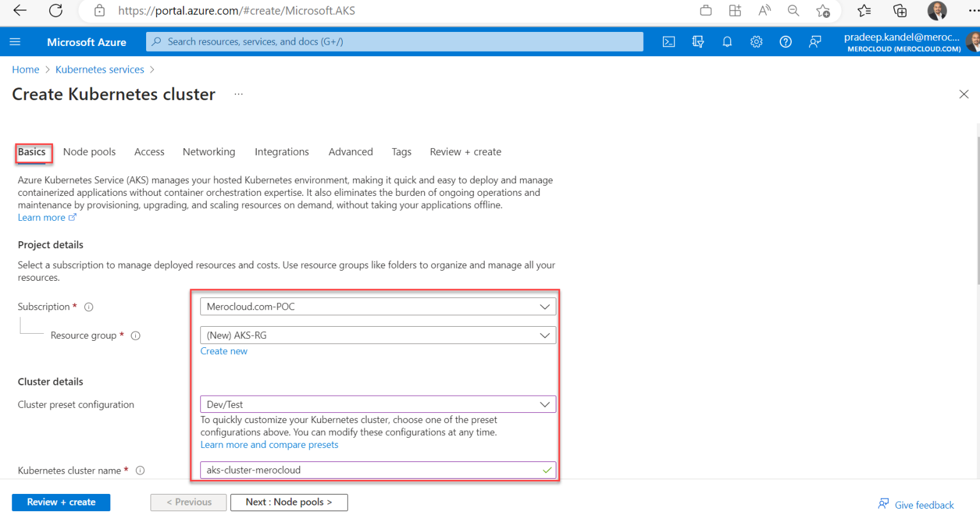The width and height of the screenshot is (980, 515).
Task: Open the browser Favorites list
Action: pos(863,11)
